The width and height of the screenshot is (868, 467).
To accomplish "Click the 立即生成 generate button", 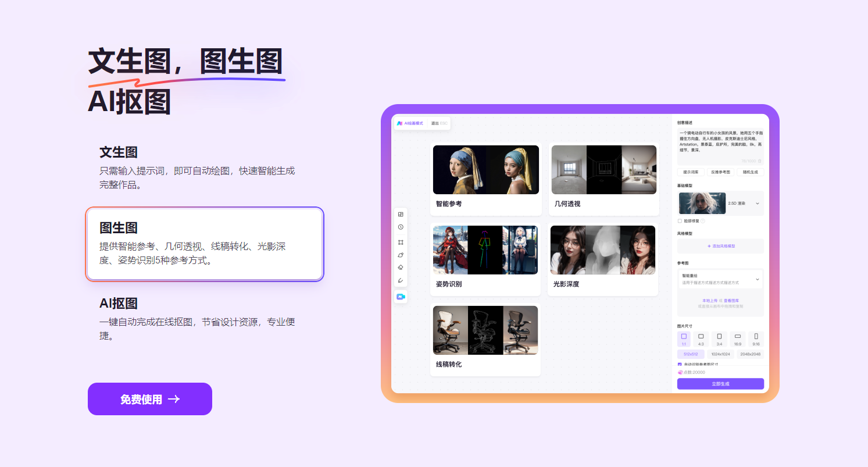I will (x=720, y=384).
